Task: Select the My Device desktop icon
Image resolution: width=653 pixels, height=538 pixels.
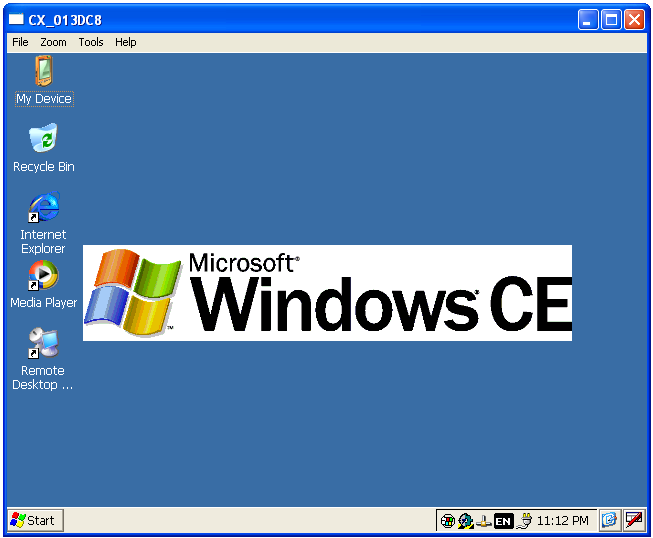Action: (44, 71)
